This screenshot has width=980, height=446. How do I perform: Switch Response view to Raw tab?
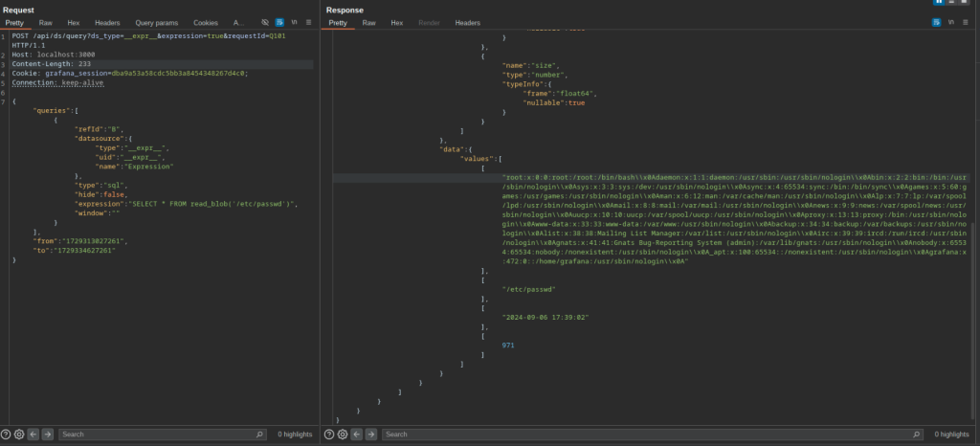point(369,23)
